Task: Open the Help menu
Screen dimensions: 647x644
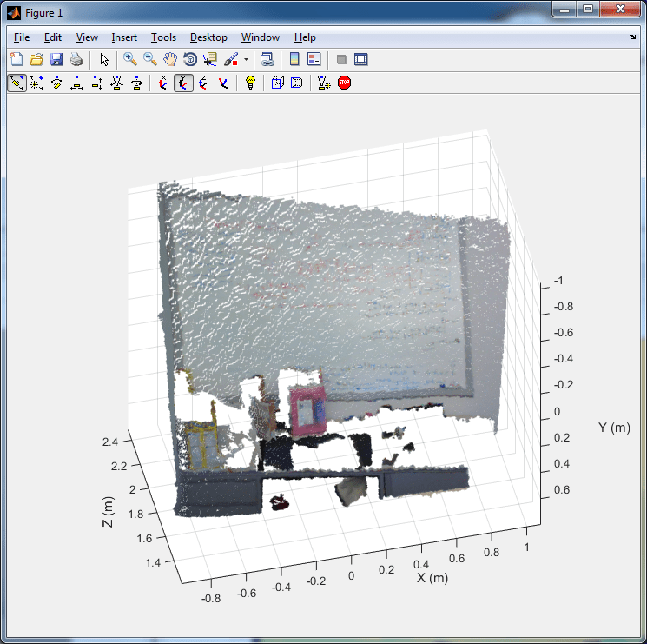Action: (305, 37)
